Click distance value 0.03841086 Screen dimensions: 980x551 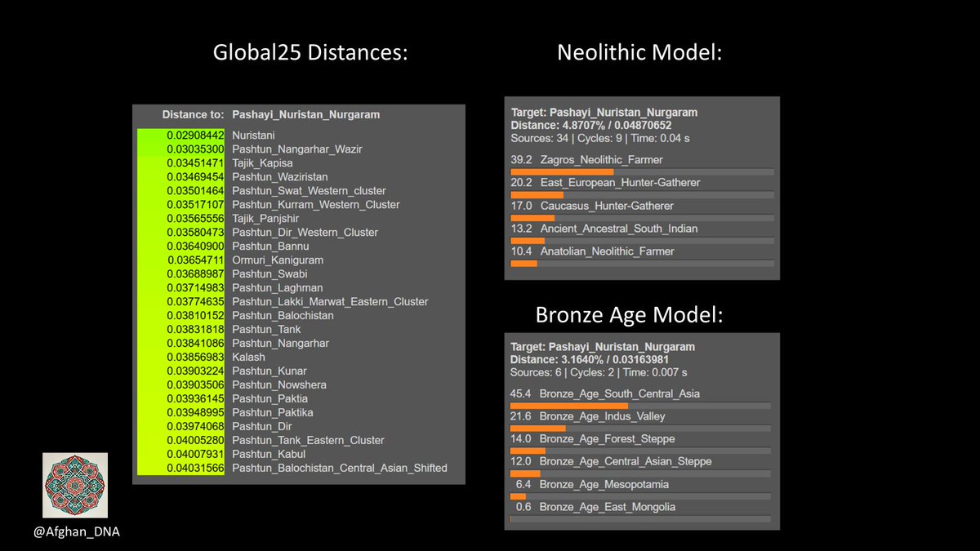pyautogui.click(x=195, y=343)
